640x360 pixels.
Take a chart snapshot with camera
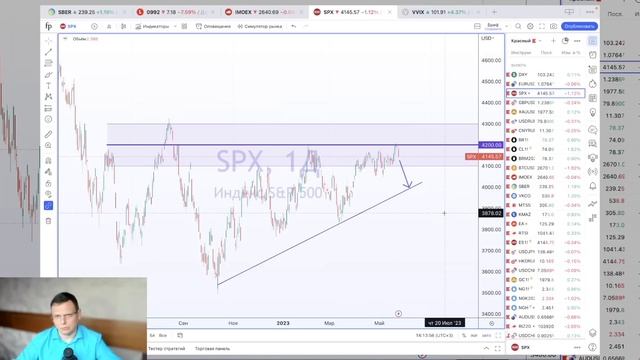tap(553, 26)
